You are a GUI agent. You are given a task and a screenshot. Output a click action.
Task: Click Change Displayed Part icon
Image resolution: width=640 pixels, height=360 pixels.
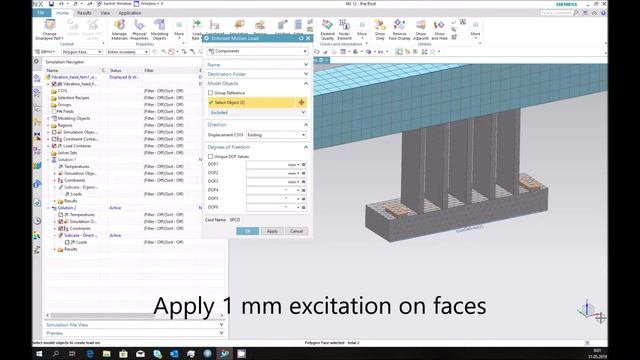tap(50, 25)
